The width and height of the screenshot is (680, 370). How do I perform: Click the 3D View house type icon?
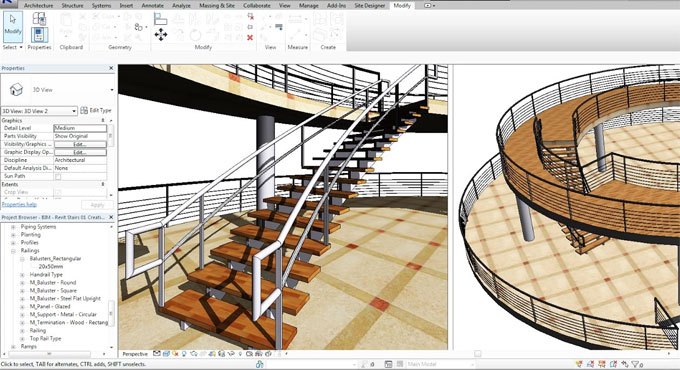pos(16,89)
